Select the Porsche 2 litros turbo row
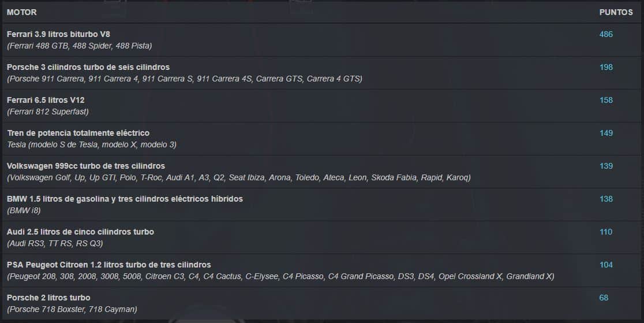This screenshot has height=323, width=644. [x=322, y=303]
